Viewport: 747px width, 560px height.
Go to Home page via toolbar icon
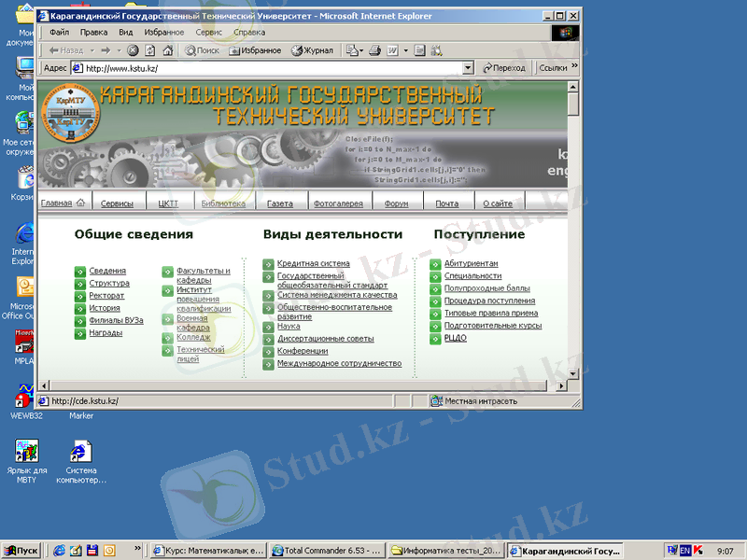click(167, 50)
